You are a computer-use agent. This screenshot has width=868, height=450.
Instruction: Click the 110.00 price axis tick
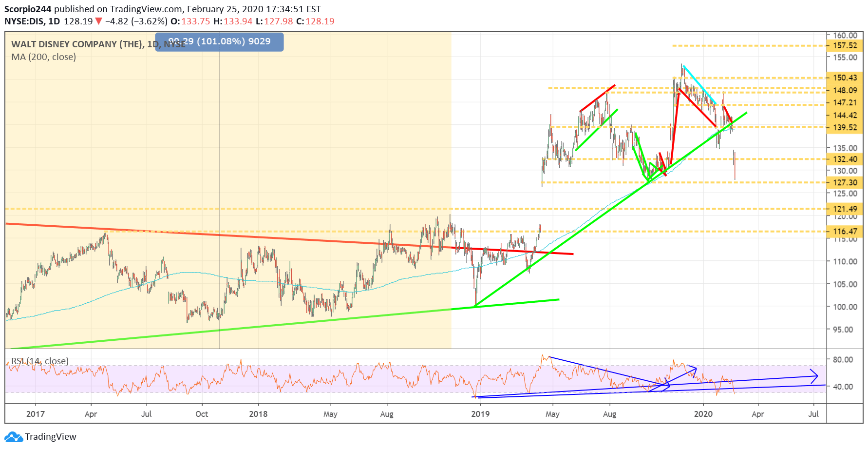(x=845, y=261)
